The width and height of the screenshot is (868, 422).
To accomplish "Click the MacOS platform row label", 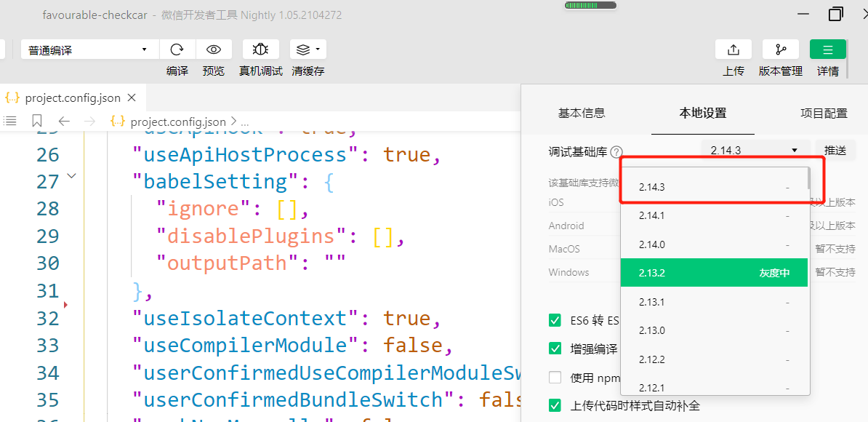I will point(564,250).
